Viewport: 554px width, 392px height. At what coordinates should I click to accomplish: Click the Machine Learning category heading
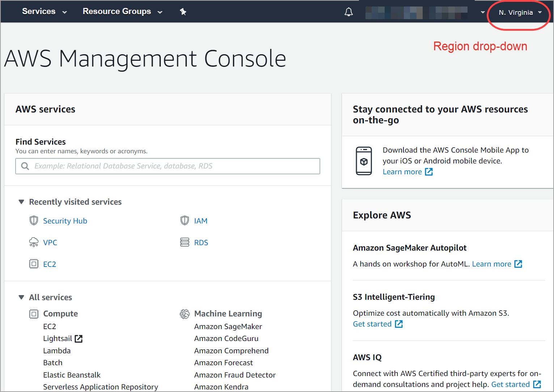point(228,314)
